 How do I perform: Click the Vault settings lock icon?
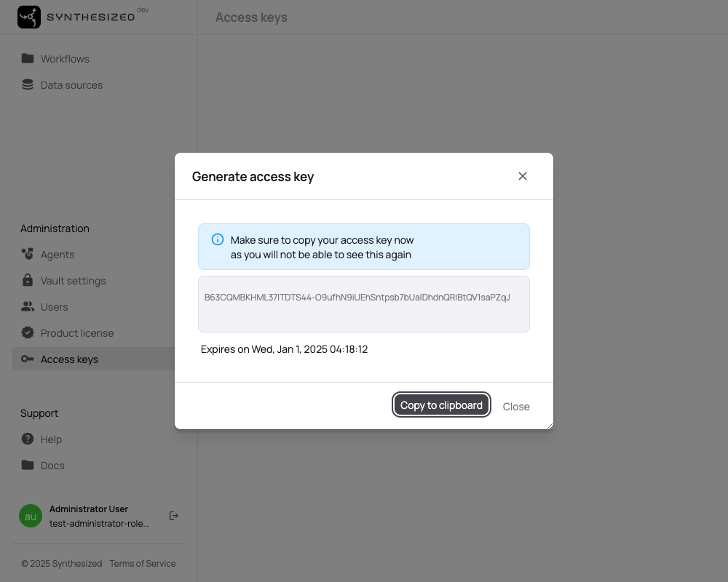click(x=28, y=280)
